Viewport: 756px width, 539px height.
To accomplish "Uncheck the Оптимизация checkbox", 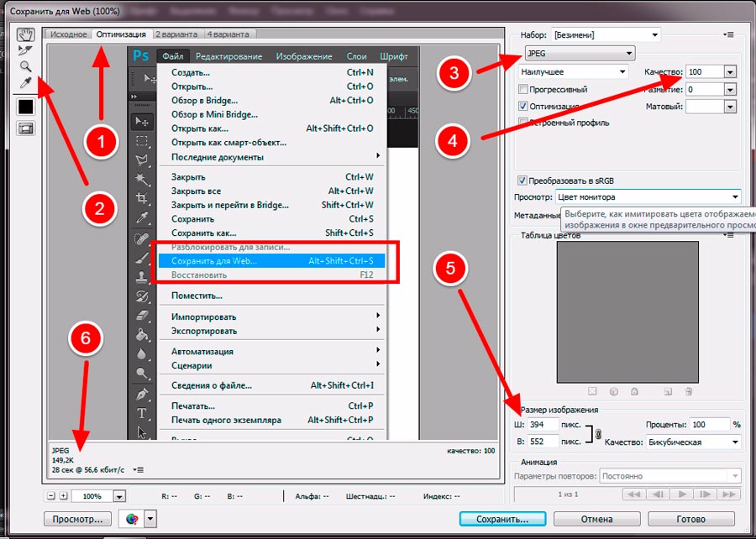I will tap(522, 106).
